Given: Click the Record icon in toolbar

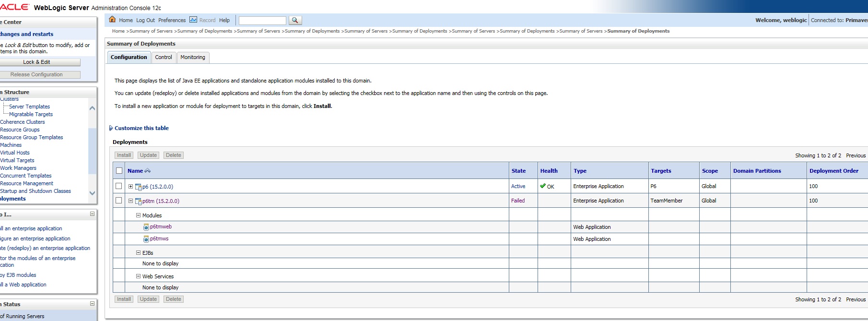Looking at the screenshot, I should pos(193,20).
